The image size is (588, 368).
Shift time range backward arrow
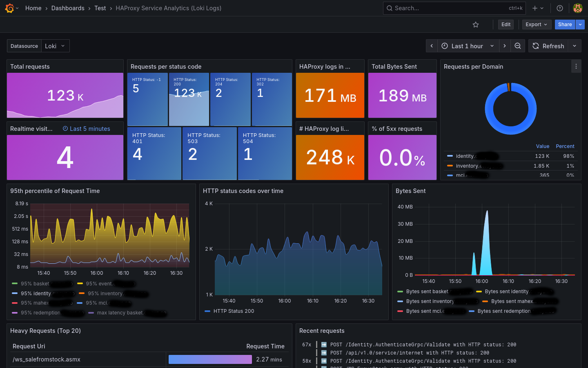click(432, 46)
